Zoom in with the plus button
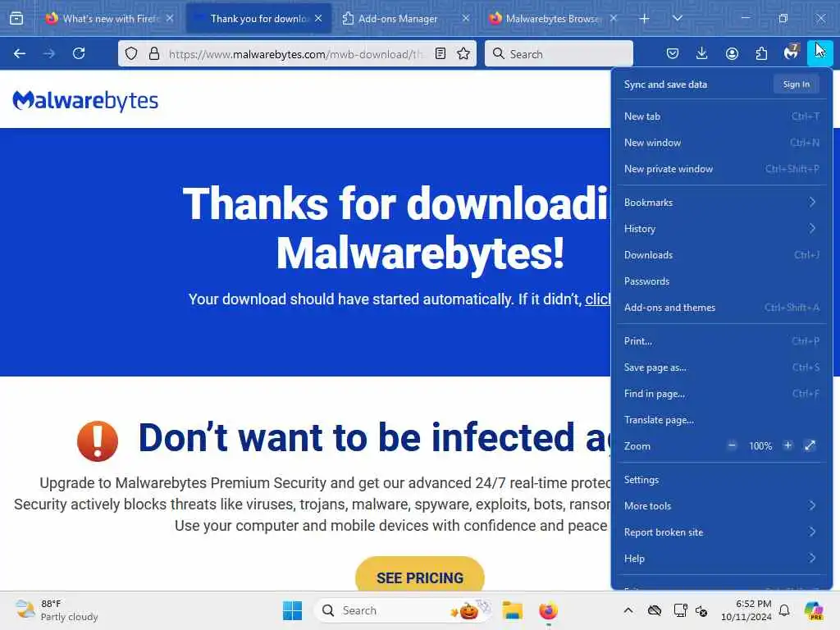The height and width of the screenshot is (630, 840). coord(787,445)
